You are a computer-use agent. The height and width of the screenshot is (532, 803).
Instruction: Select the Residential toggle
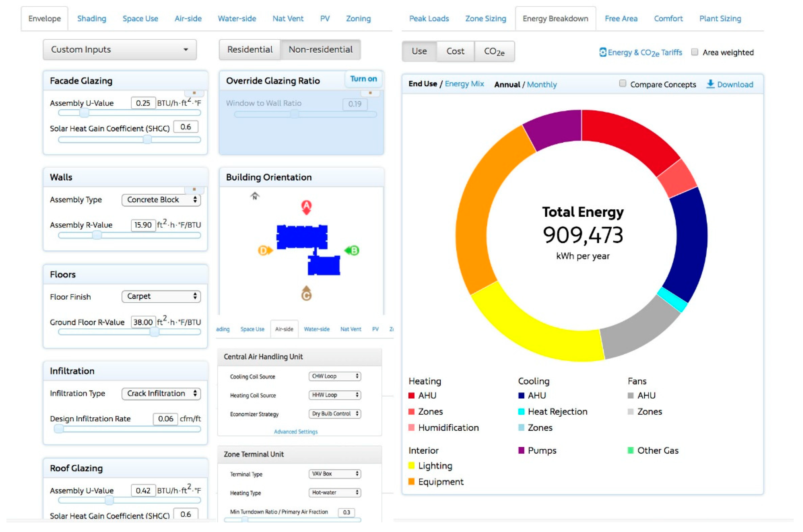250,49
